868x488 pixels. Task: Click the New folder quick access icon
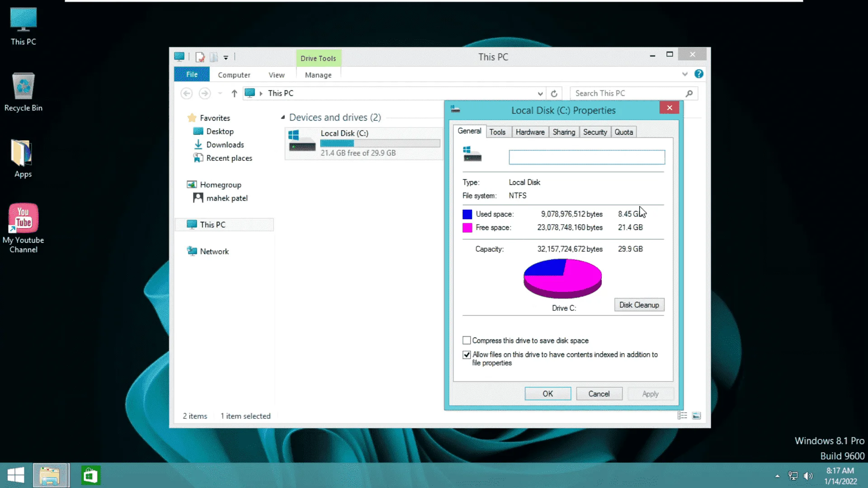(x=214, y=57)
